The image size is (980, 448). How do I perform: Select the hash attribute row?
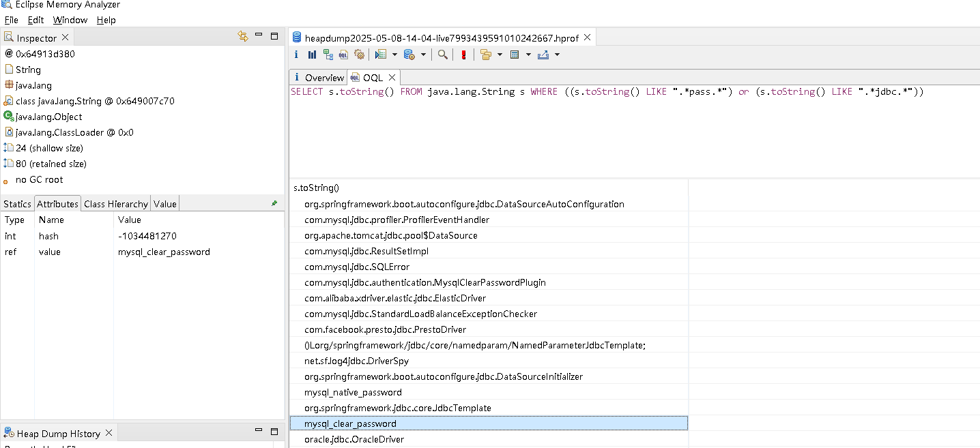click(x=142, y=236)
